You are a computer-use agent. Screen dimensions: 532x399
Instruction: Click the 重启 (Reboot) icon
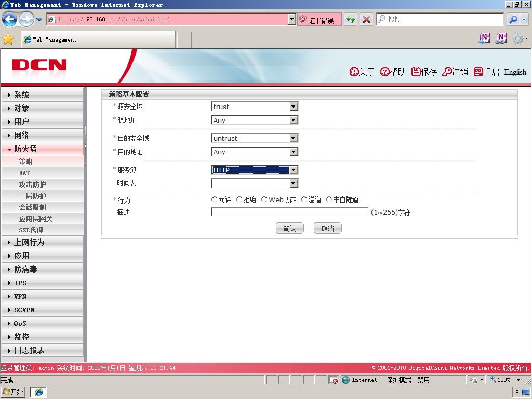pos(478,72)
